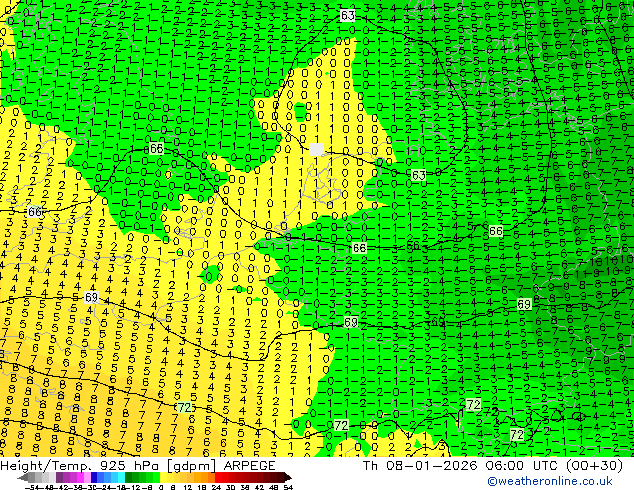Viewport: 634px width, 490px height.
Task: Click the bright red swatch in the color scale
Action: pyautogui.click(x=218, y=477)
